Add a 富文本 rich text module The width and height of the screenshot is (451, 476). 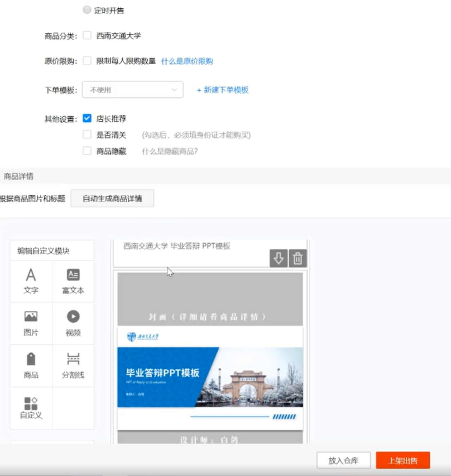point(73,281)
